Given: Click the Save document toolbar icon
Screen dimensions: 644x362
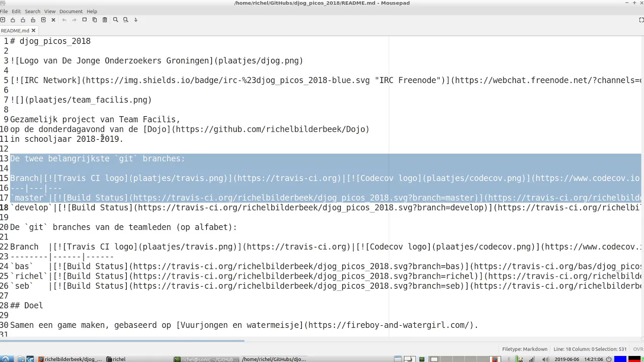Looking at the screenshot, I should [23, 20].
